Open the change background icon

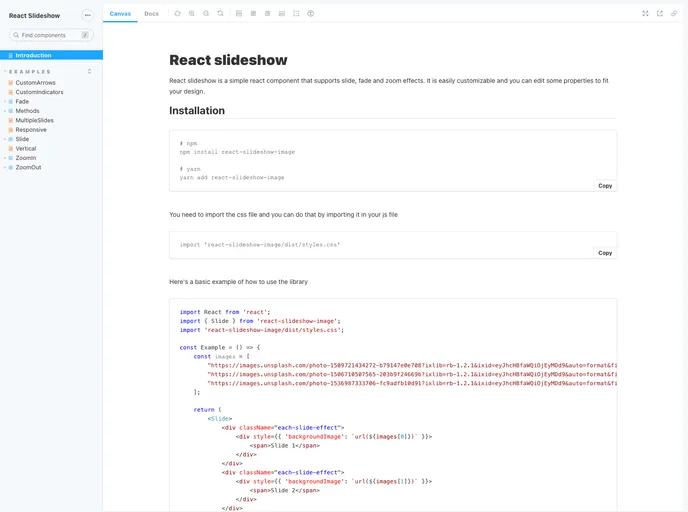click(239, 14)
